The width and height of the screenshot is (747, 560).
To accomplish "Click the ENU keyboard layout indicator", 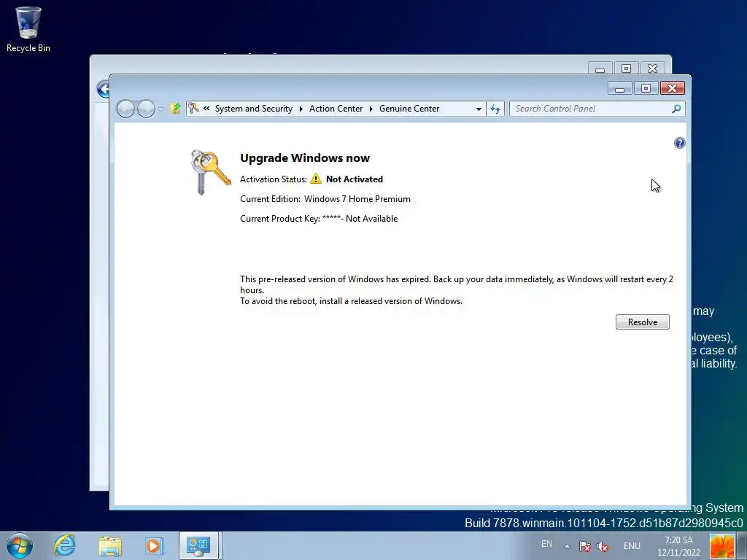I will point(632,545).
